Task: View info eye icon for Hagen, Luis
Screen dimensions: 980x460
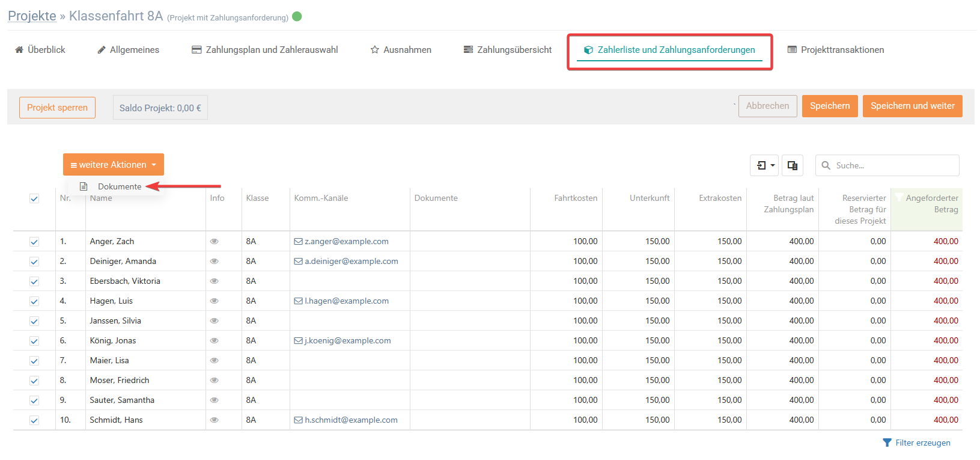Action: [x=214, y=301]
